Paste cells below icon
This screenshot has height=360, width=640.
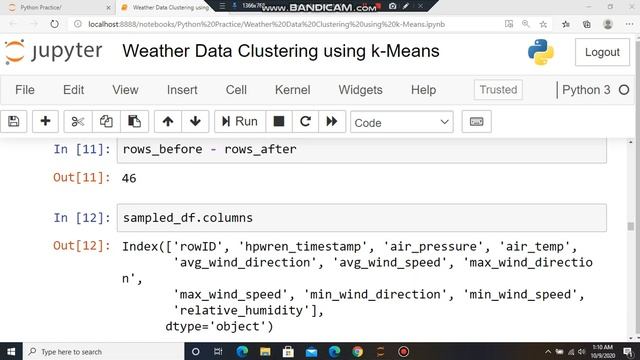(x=134, y=121)
